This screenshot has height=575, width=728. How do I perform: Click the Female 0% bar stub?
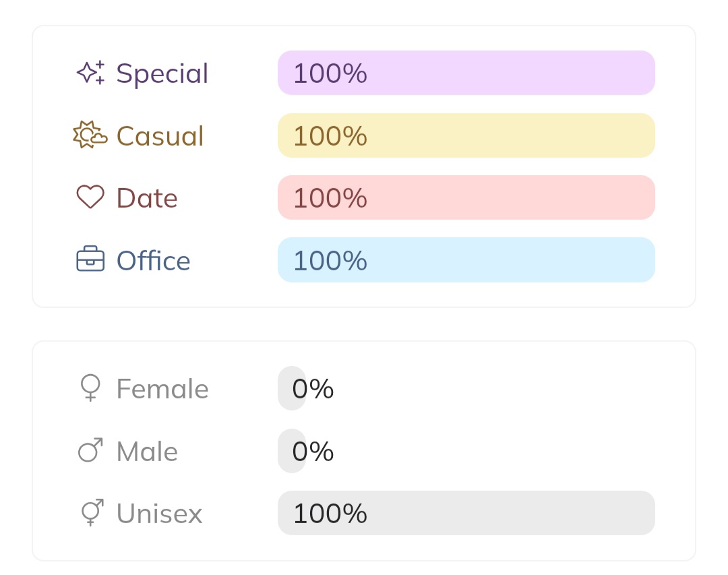coord(291,388)
